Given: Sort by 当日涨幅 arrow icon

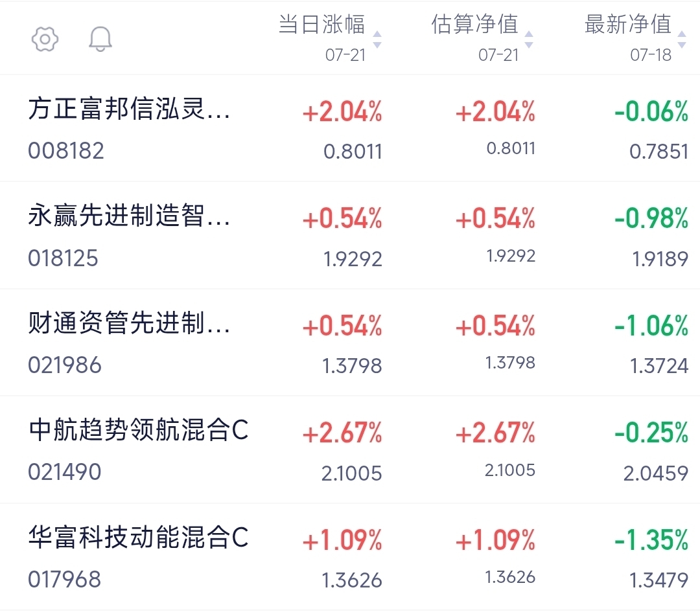Looking at the screenshot, I should (x=377, y=40).
